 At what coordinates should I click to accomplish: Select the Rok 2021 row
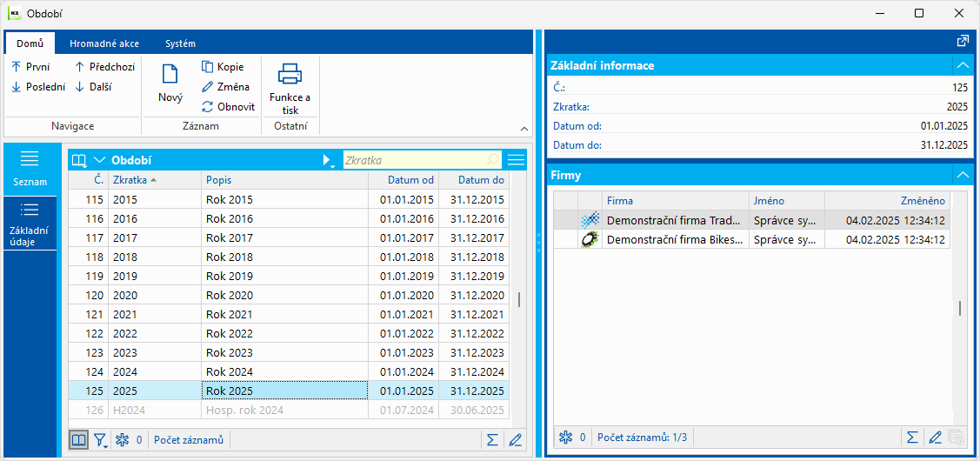pyautogui.click(x=288, y=315)
